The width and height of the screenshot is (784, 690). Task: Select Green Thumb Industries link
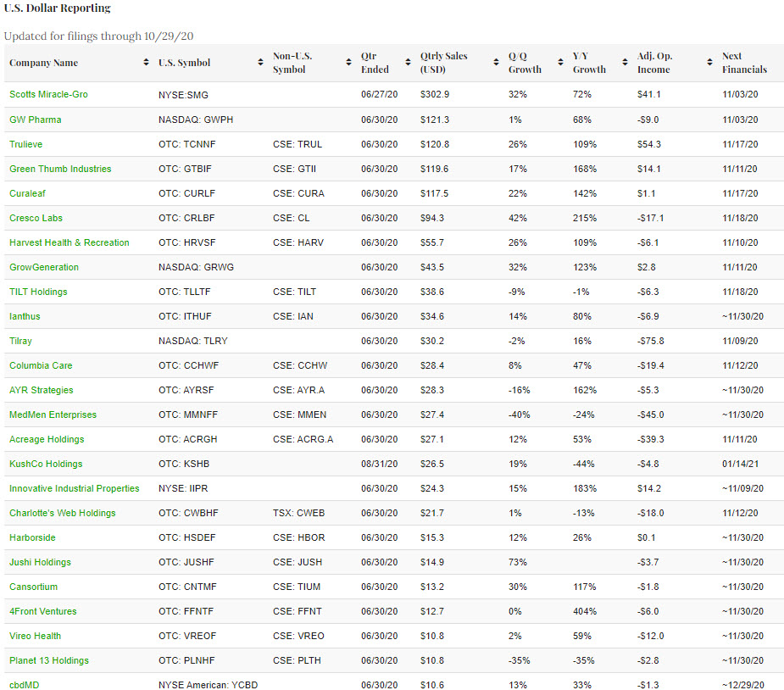60,169
